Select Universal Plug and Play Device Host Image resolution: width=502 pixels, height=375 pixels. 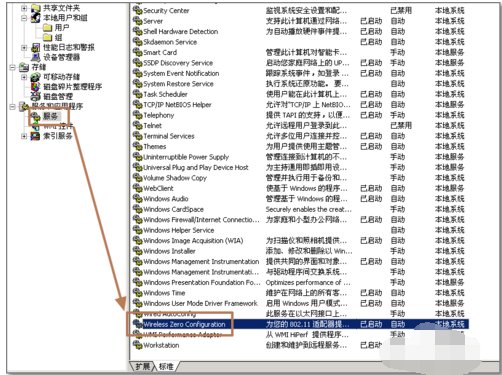click(196, 167)
